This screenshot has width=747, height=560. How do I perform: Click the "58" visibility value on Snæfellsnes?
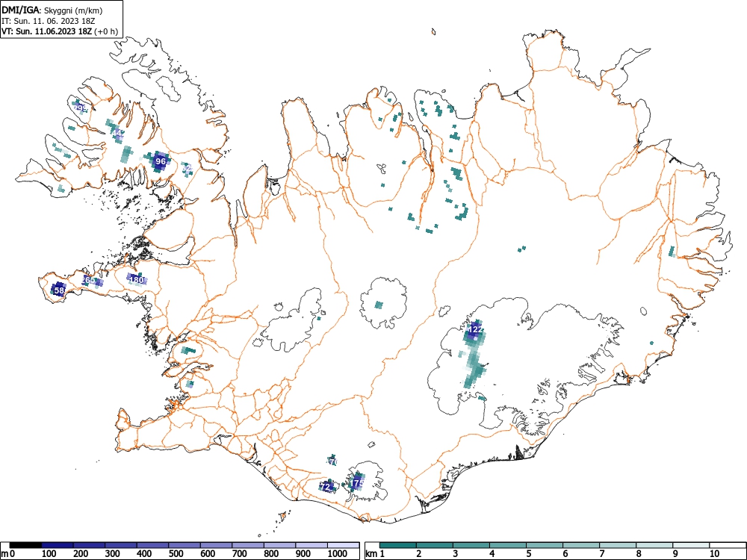59,290
